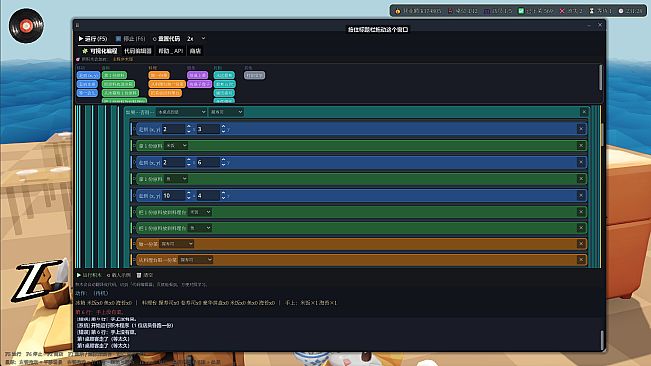651x366 pixels.
Task: Delete the second 放到料理台 block
Action: [580, 228]
